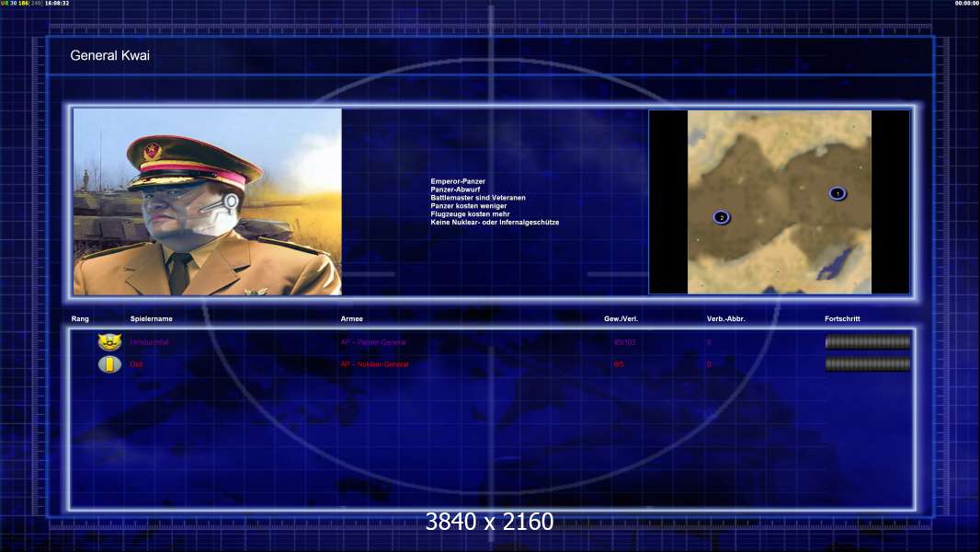Click the 'Emperor-Panzer' trait line
The height and width of the screenshot is (552, 980).
click(x=458, y=181)
